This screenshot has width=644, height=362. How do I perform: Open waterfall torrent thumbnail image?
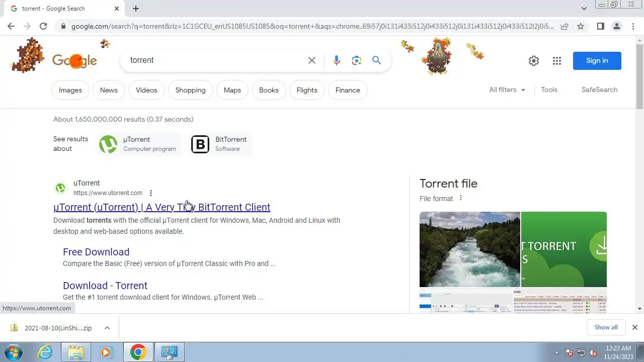point(470,249)
